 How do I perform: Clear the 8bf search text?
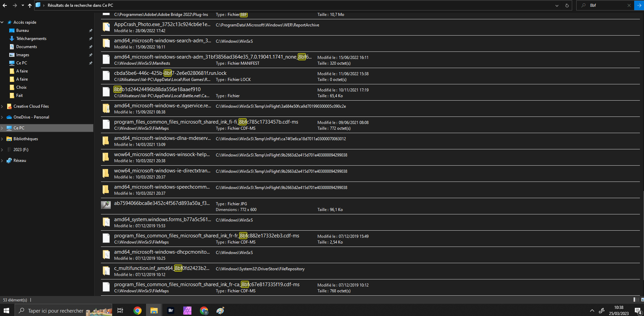pos(629,5)
